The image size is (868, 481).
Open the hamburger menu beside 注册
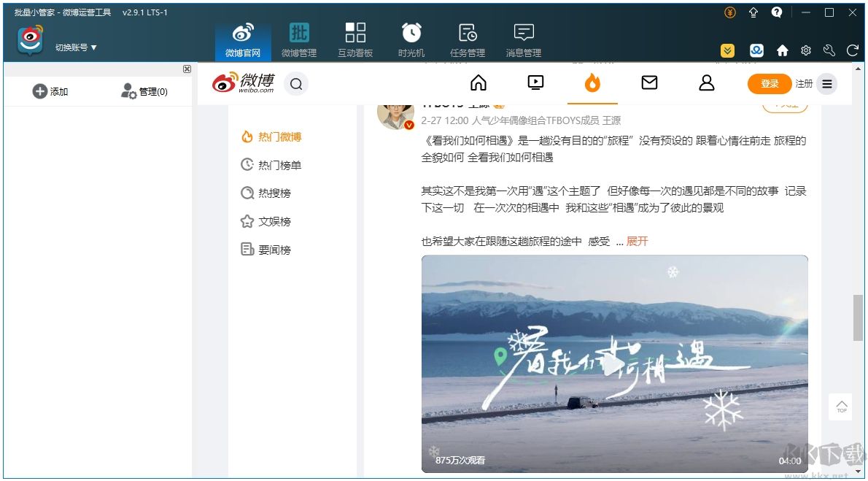tap(826, 83)
